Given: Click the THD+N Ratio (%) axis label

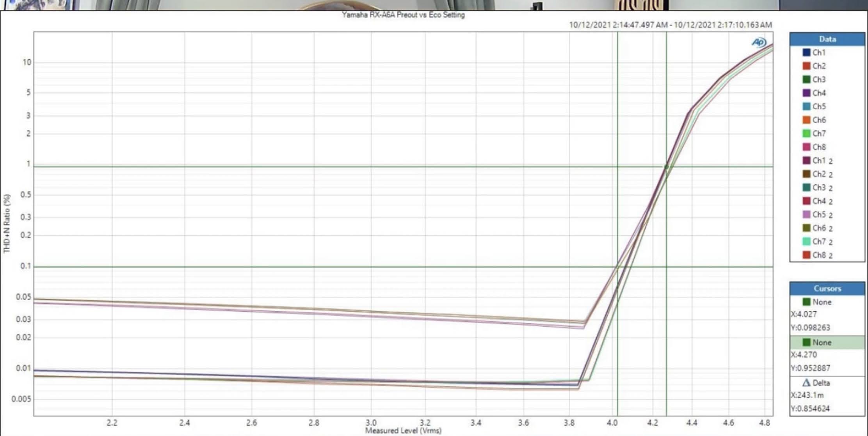Looking at the screenshot, I should [x=7, y=223].
